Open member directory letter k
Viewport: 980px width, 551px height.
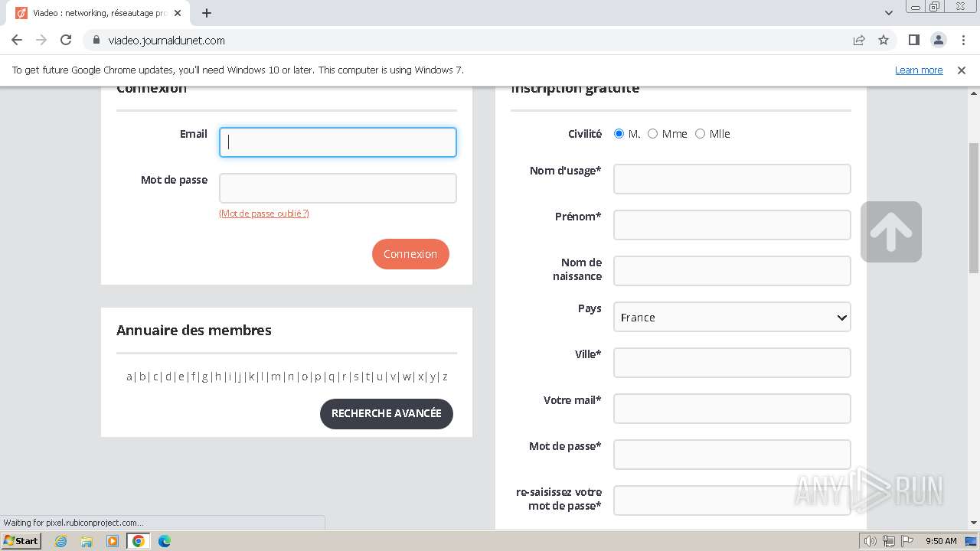(x=251, y=377)
